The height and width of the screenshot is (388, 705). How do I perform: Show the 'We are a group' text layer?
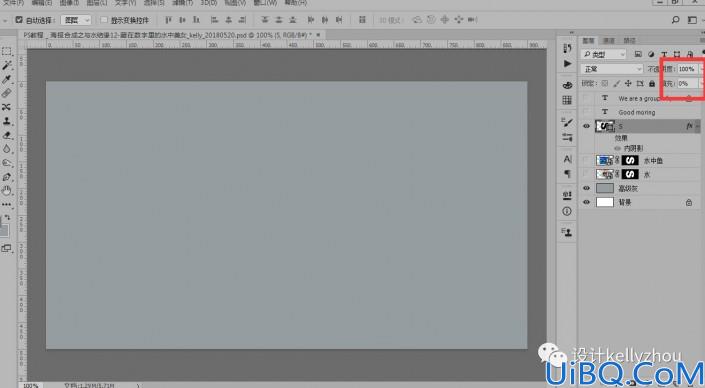click(586, 98)
